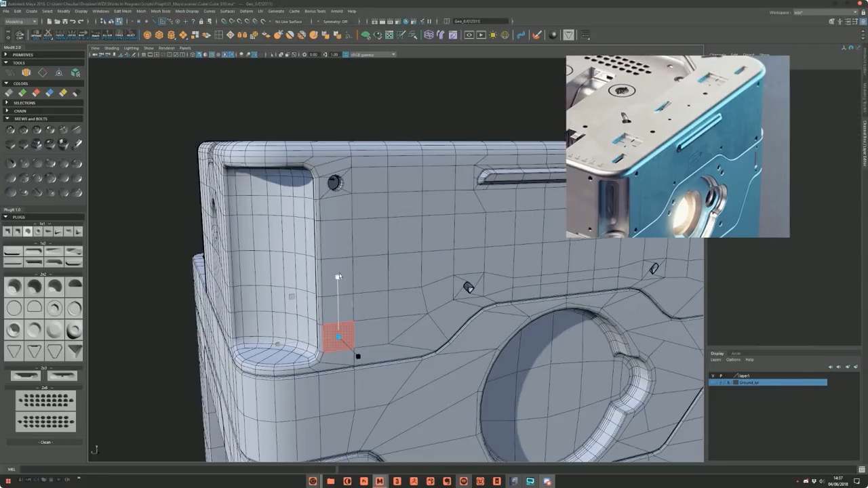Click the Clean button at the bottom of PLUGS

[x=45, y=442]
